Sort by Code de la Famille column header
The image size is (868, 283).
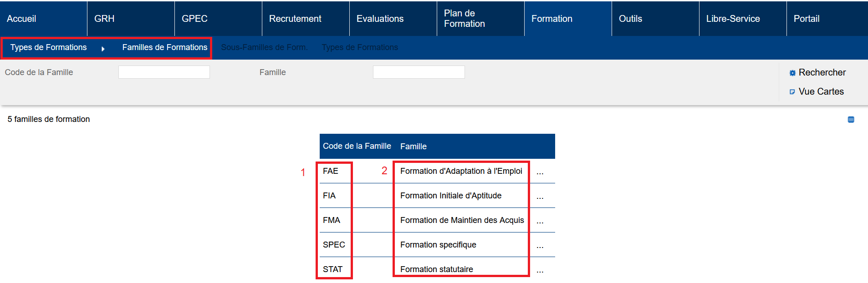point(357,146)
